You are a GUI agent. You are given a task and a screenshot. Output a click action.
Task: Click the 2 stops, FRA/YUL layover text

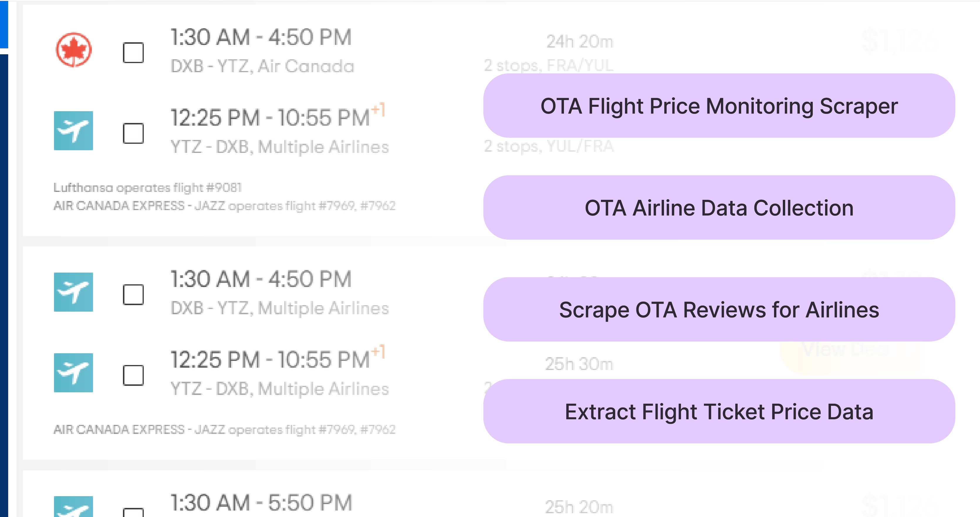click(x=548, y=66)
